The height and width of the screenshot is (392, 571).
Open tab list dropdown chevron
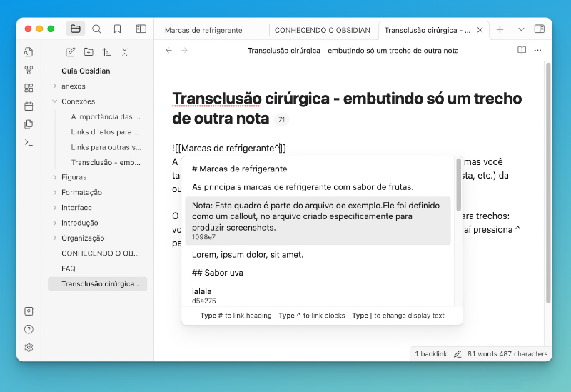(x=521, y=29)
